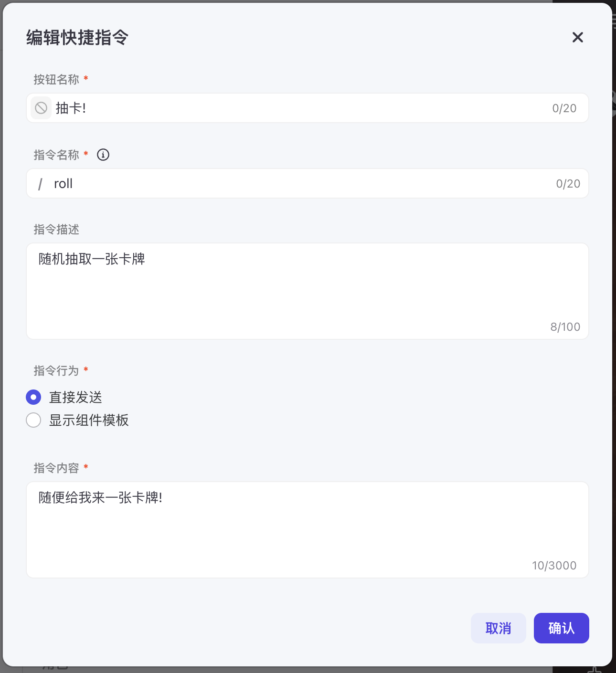The width and height of the screenshot is (616, 673).
Task: Select the 直接发送 radio option
Action: 33,397
